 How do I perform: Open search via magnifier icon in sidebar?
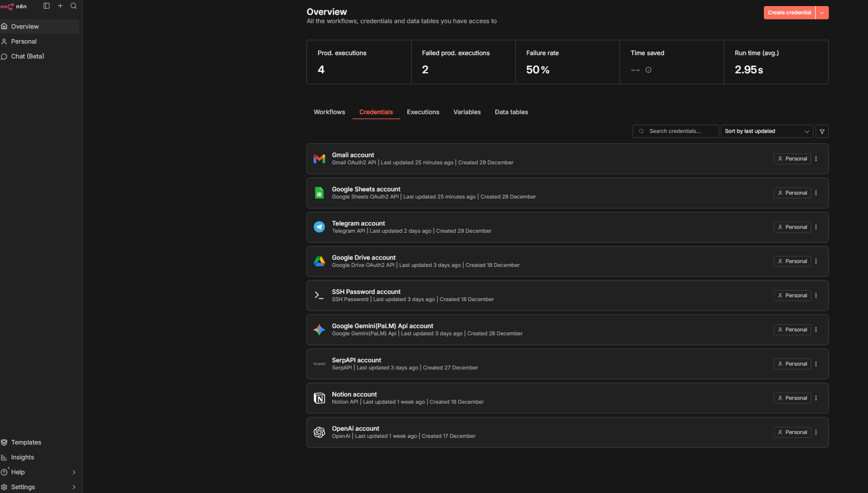point(73,6)
